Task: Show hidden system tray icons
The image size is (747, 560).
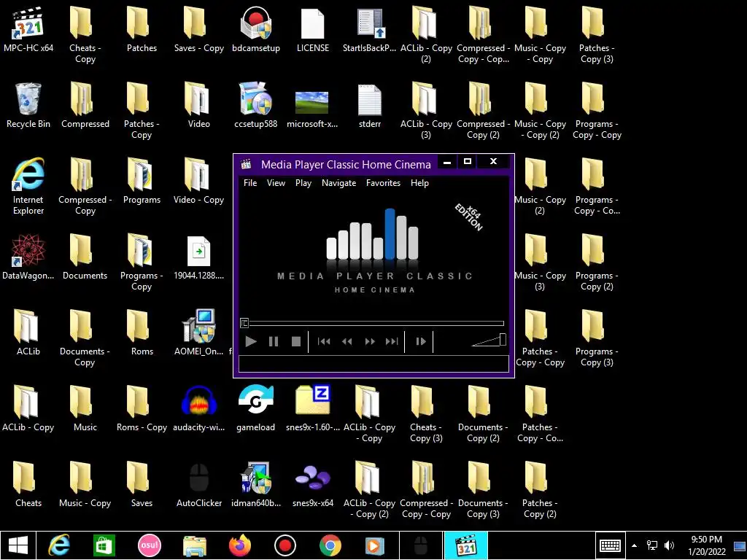Action: pyautogui.click(x=634, y=545)
